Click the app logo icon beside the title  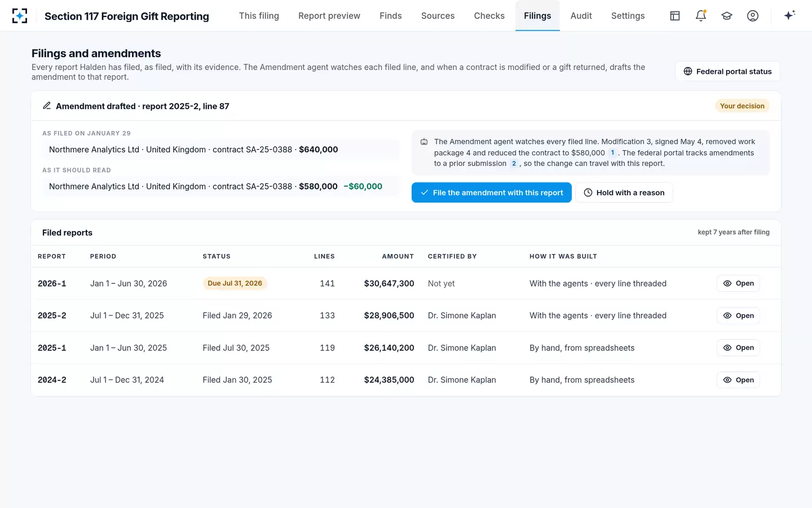(20, 16)
